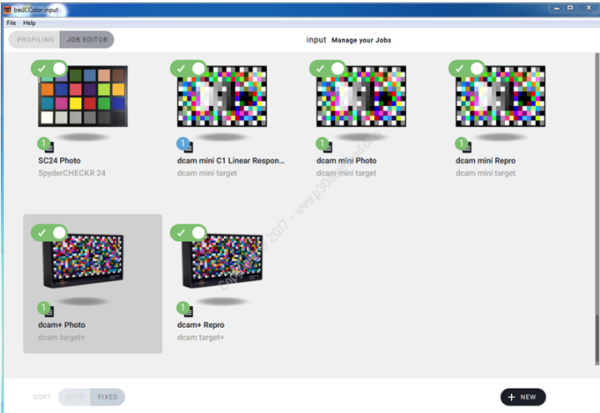
Task: Close the basICColor input window
Action: click(x=589, y=8)
